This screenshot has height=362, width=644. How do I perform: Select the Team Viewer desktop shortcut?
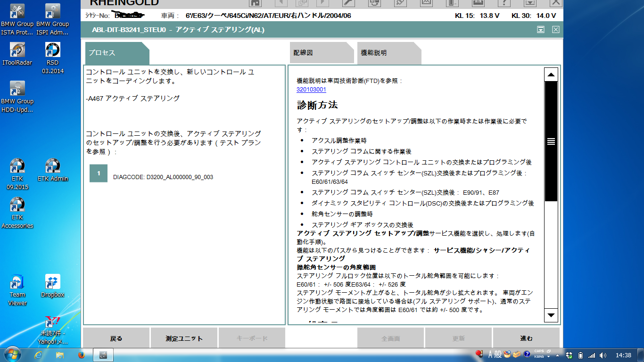tap(17, 290)
